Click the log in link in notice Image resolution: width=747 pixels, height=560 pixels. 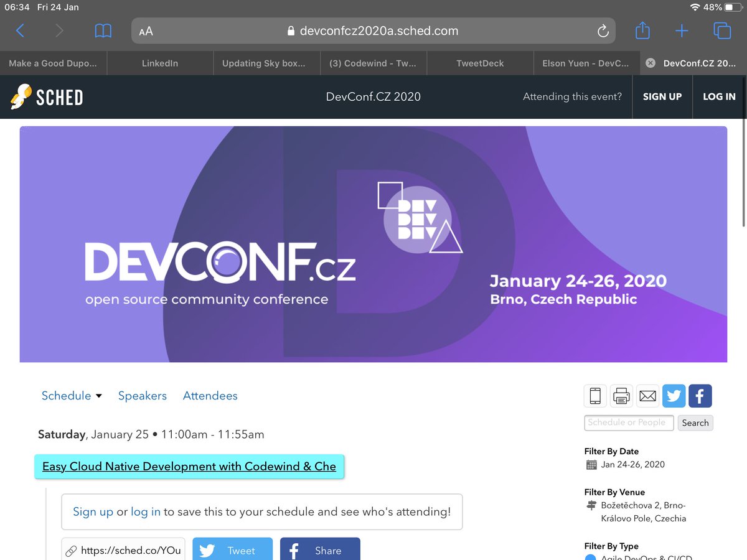[146, 512]
